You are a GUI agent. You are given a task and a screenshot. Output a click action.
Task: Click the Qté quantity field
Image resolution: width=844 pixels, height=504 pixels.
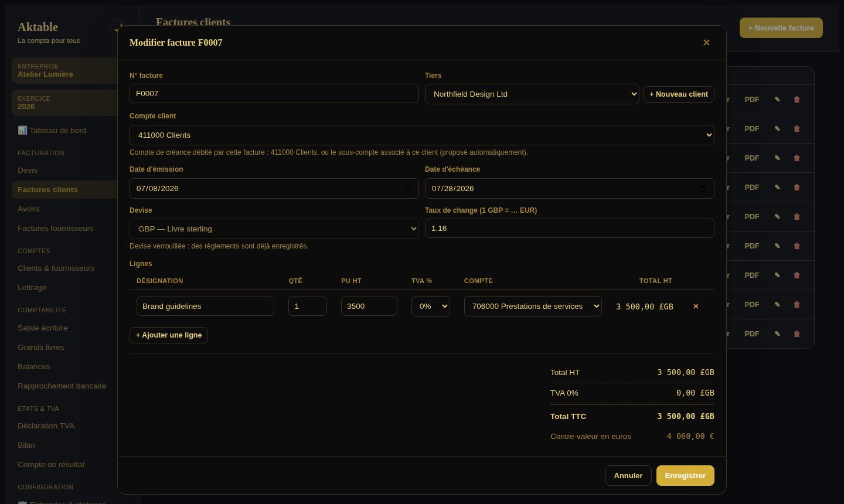click(x=308, y=307)
